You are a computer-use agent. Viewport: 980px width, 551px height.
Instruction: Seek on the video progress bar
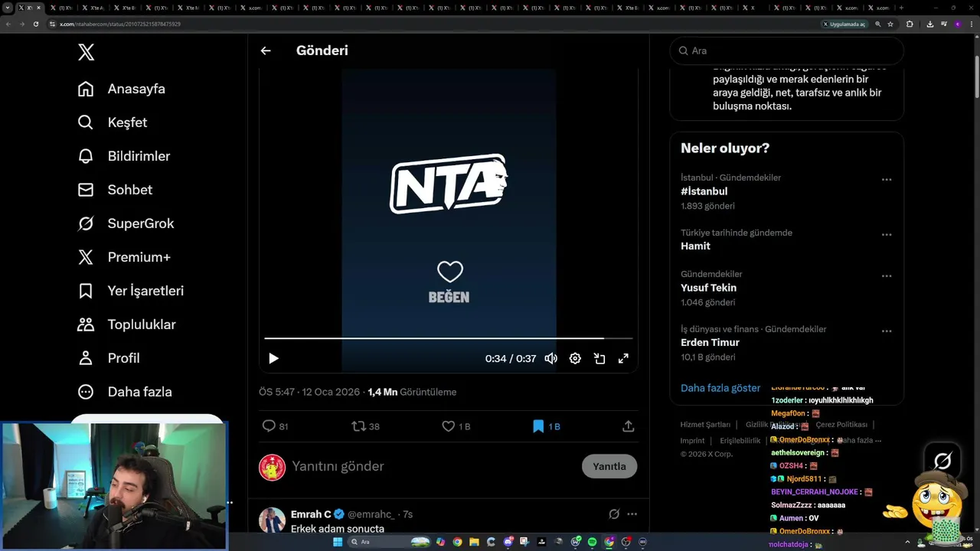pos(449,337)
